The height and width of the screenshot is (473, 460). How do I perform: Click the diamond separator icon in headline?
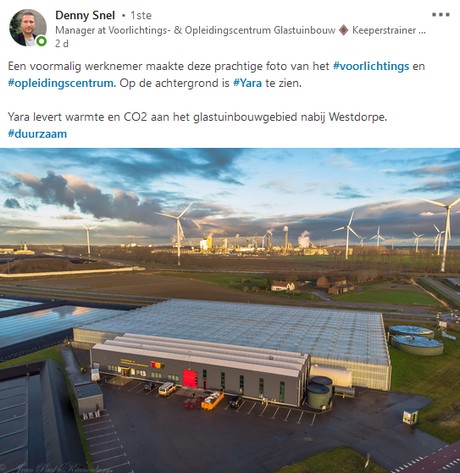(x=344, y=30)
